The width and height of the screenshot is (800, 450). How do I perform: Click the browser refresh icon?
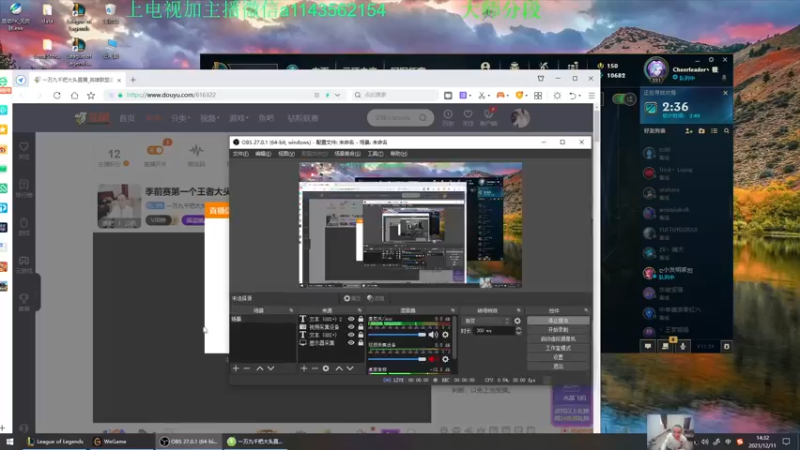tap(57, 95)
